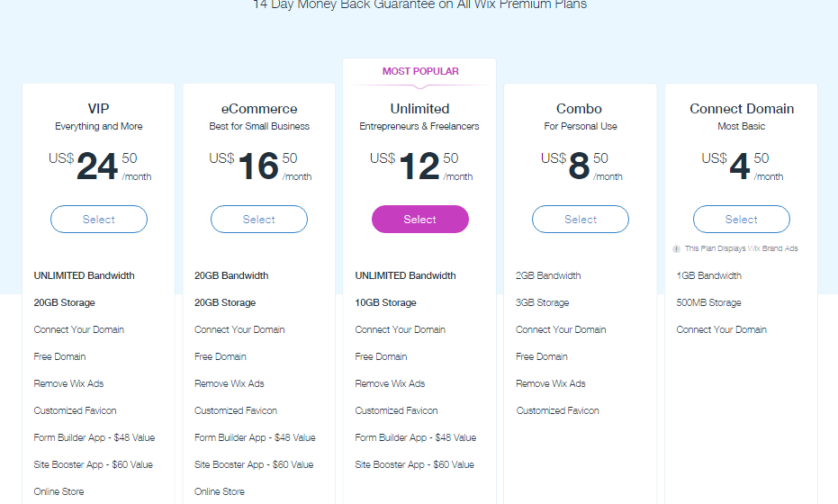Click Form Builder App feature under VIP
This screenshot has height=504, width=838.
[94, 437]
